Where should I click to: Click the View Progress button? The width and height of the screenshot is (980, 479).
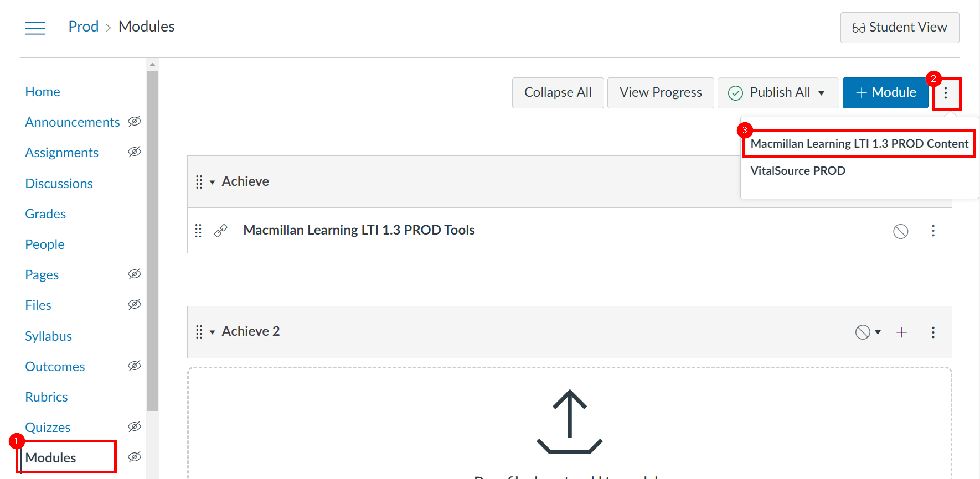(x=660, y=92)
